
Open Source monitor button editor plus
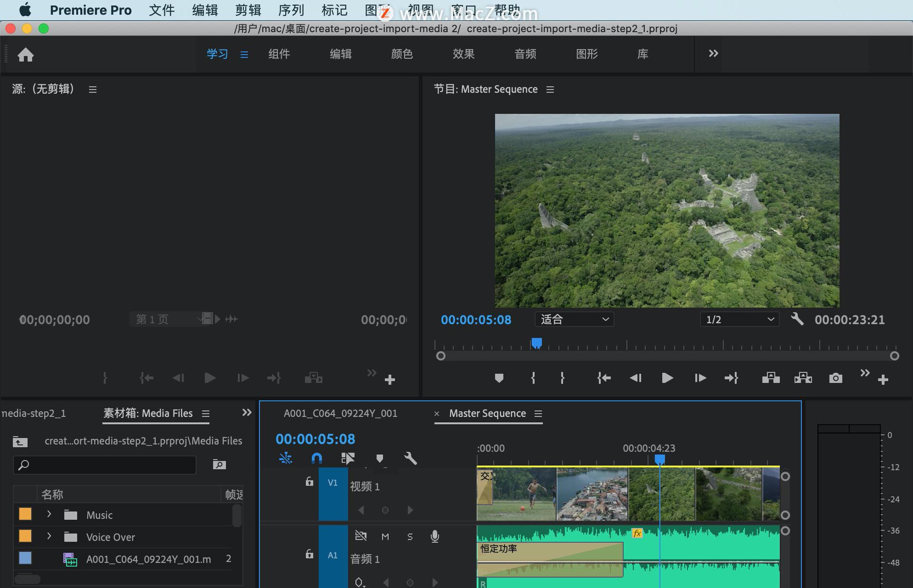[x=390, y=380]
